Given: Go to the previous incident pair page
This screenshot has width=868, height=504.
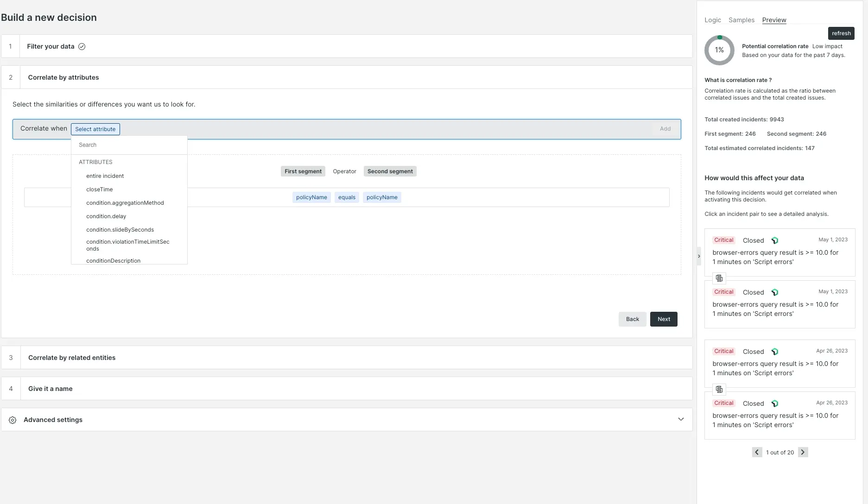Looking at the screenshot, I should 757,452.
